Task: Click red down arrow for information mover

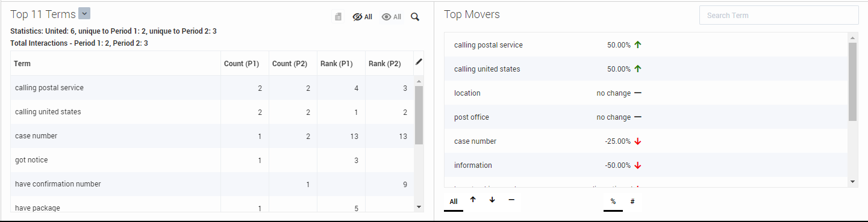Action: (638, 165)
